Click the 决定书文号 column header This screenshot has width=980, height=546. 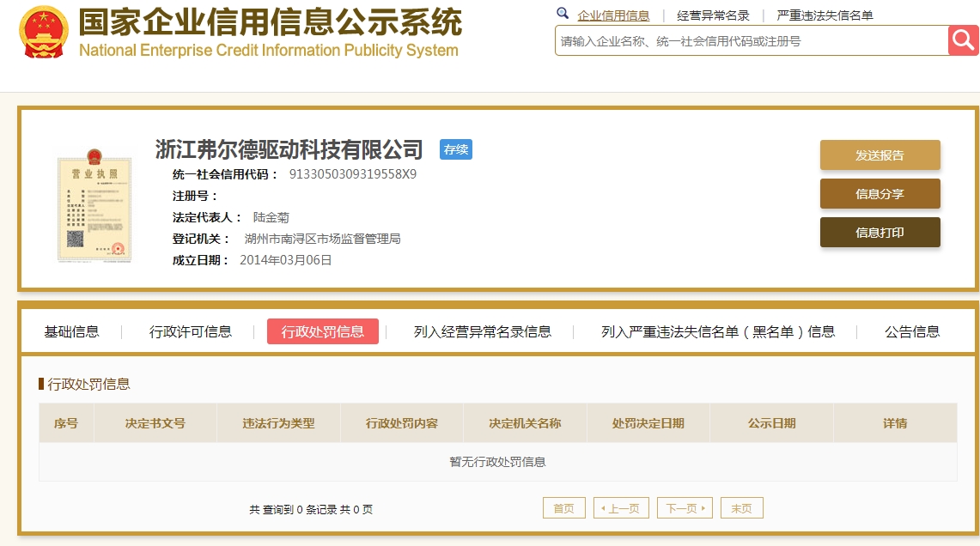click(155, 423)
